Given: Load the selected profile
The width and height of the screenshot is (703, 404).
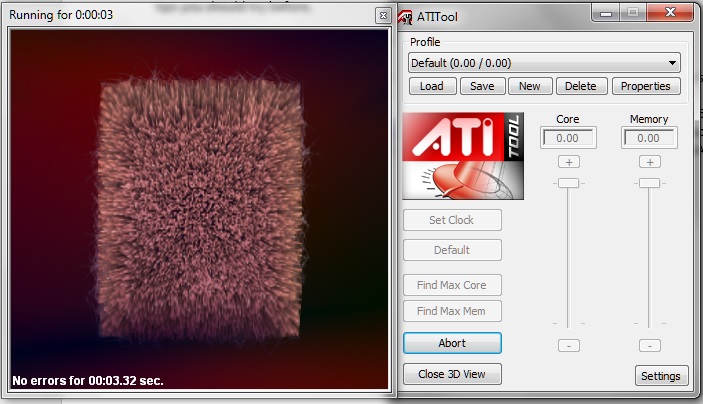Looking at the screenshot, I should [x=432, y=86].
